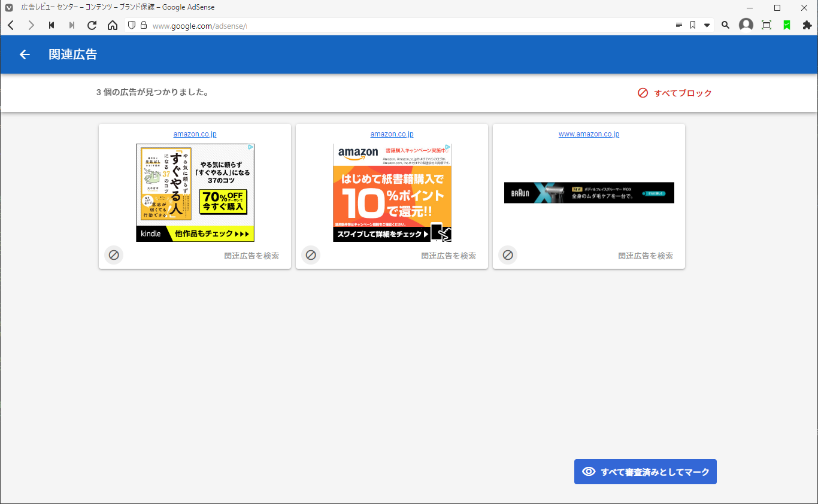Screen dimensions: 818x504
Task: Go back using the browser back arrow
Action: [11, 25]
